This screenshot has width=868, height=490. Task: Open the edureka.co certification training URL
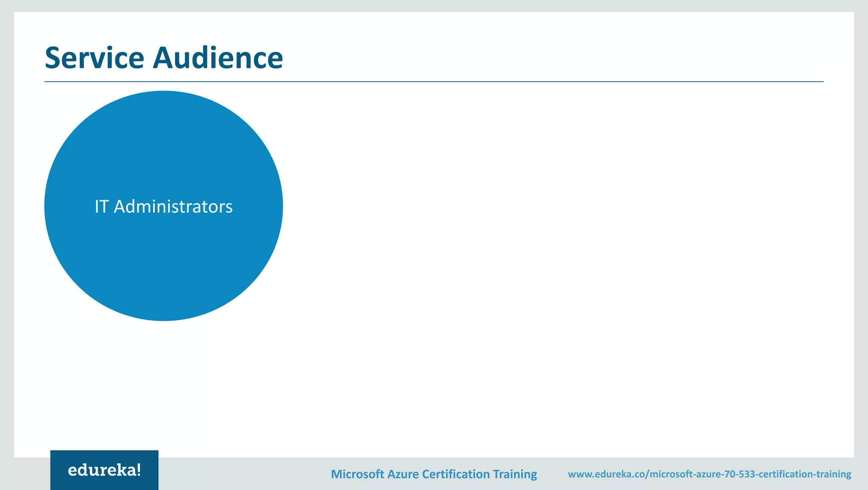click(x=709, y=474)
